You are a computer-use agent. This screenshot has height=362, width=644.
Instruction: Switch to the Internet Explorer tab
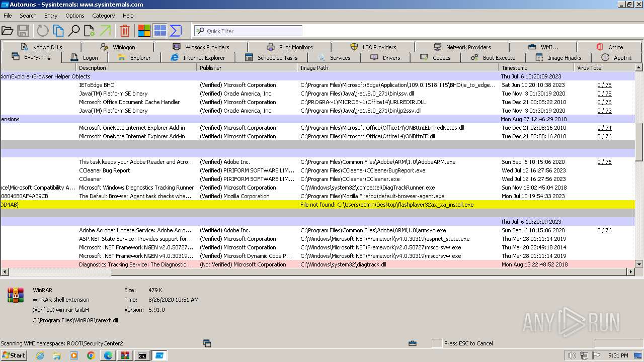pos(197,57)
